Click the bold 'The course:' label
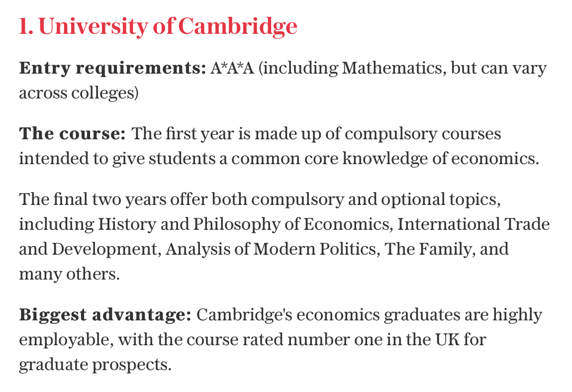The width and height of the screenshot is (572, 392). coord(72,134)
